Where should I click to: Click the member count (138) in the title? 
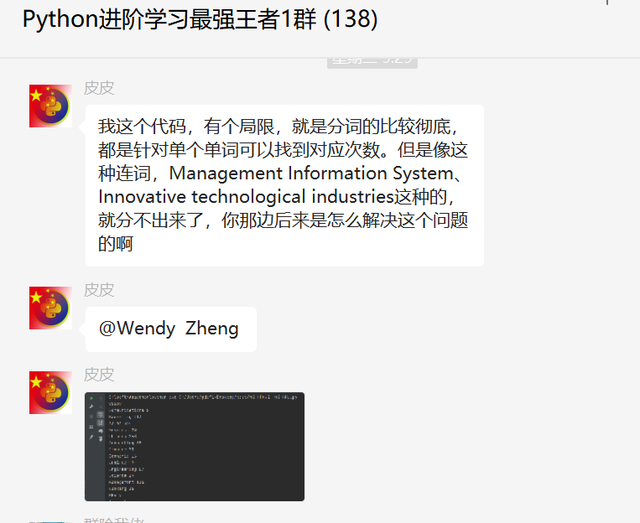coord(351,19)
